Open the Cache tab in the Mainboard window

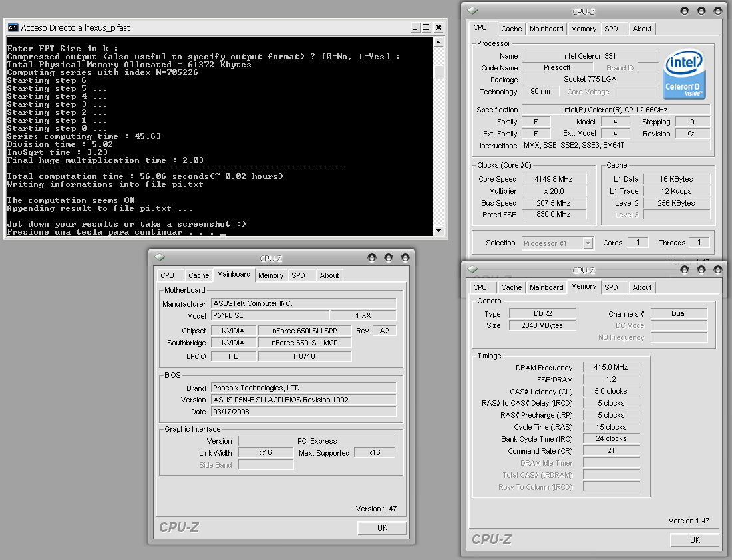click(x=198, y=275)
